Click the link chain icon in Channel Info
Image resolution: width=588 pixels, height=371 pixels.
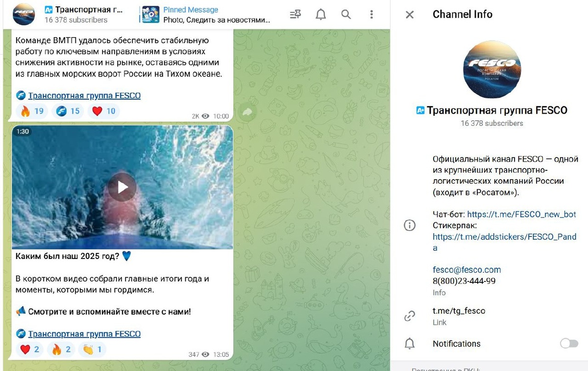[410, 316]
